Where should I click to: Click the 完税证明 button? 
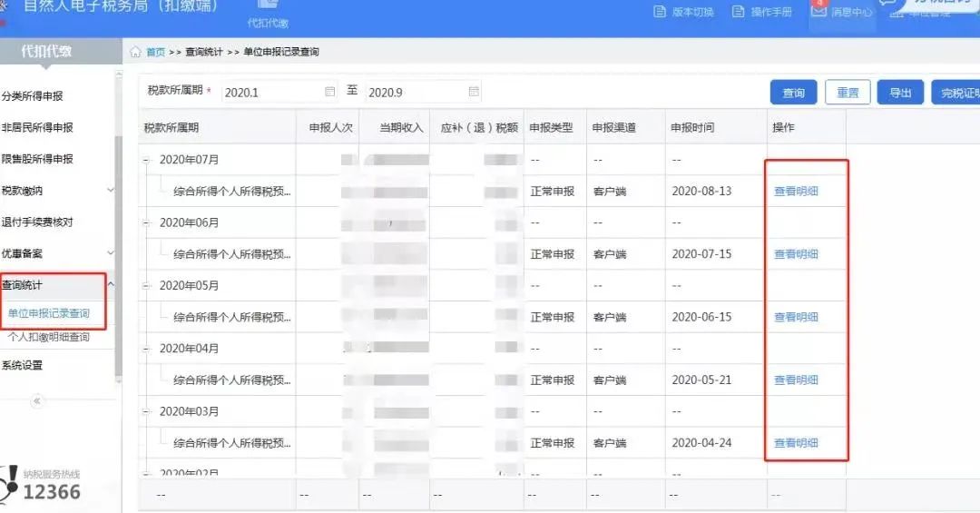pyautogui.click(x=955, y=93)
